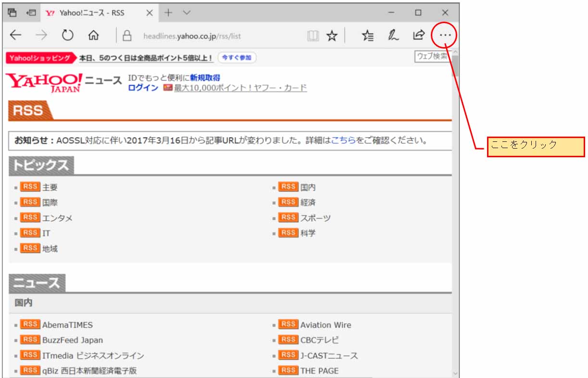Screen dimensions: 588x378
Task: Open Settings and more ellipsis menu
Action: pos(445,35)
